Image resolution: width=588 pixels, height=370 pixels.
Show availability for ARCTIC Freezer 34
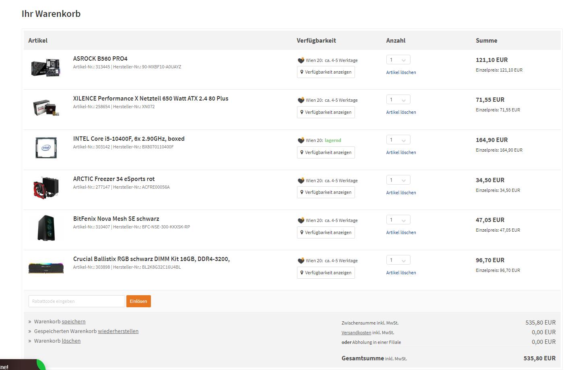point(326,192)
